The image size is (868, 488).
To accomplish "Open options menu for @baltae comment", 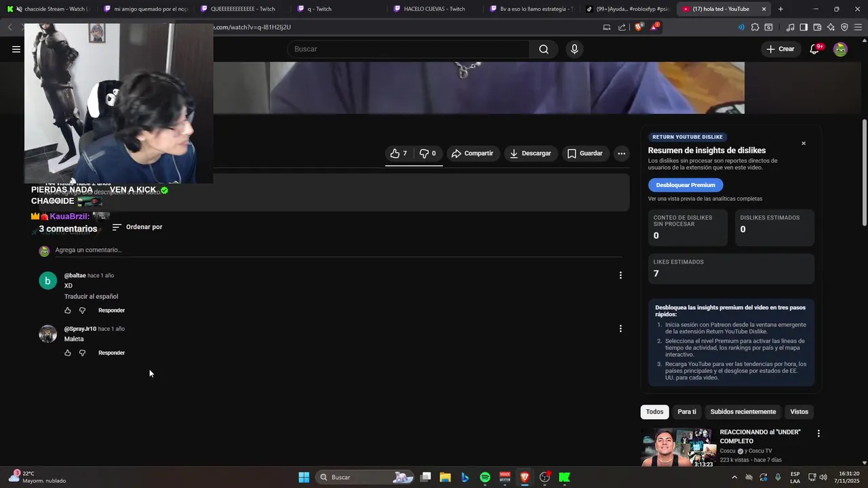I will pos(620,275).
